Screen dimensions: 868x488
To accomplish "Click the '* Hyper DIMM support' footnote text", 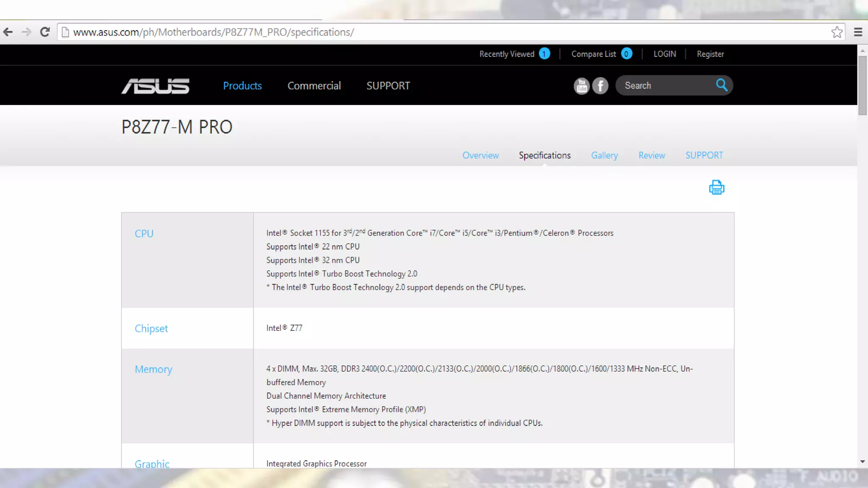I will tap(404, 423).
